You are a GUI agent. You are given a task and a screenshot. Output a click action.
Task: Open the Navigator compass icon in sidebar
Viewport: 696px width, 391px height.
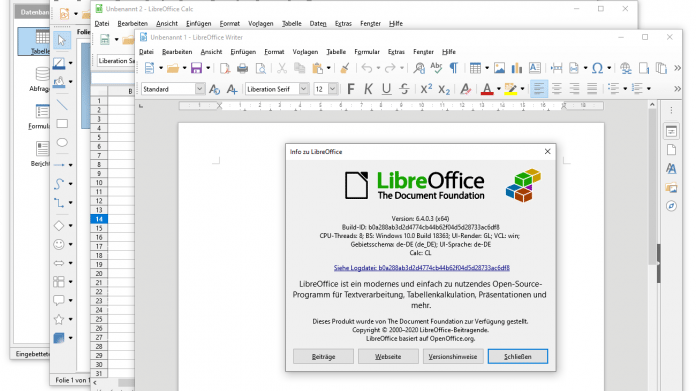click(671, 206)
